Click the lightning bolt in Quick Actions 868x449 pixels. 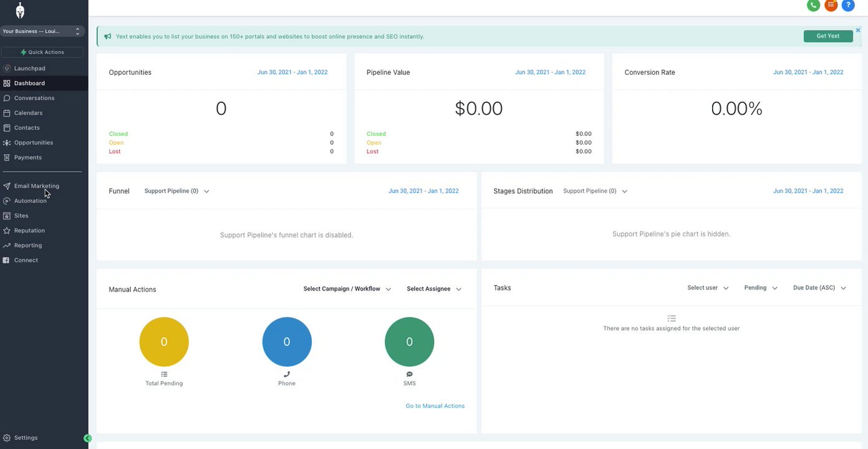24,52
